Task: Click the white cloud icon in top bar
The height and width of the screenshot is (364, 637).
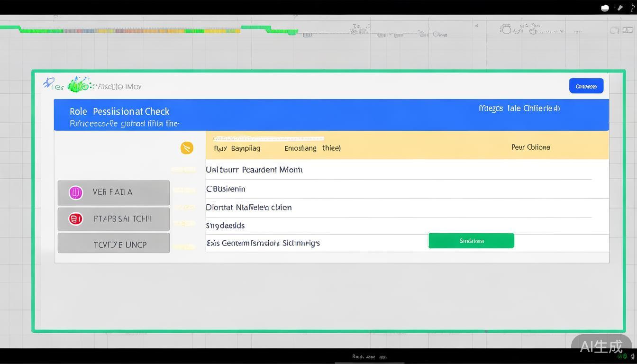Action: (605, 8)
